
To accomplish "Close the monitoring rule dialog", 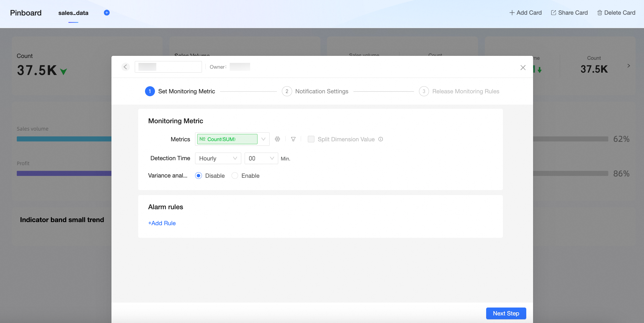I will click(523, 68).
